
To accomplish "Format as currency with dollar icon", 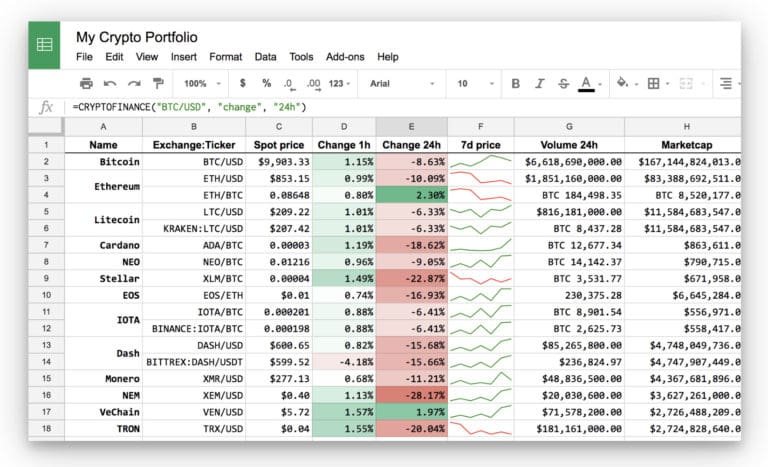I will click(x=243, y=84).
